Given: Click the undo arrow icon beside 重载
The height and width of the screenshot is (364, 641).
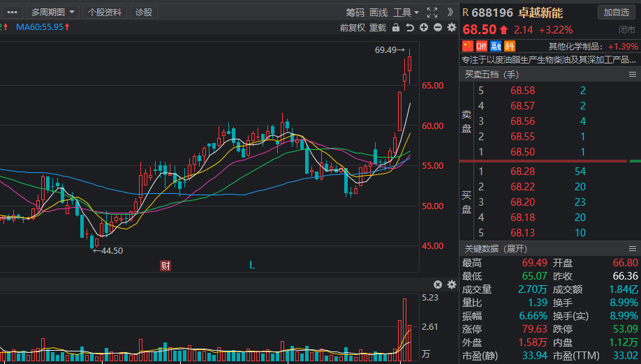Looking at the screenshot, I should (x=410, y=28).
